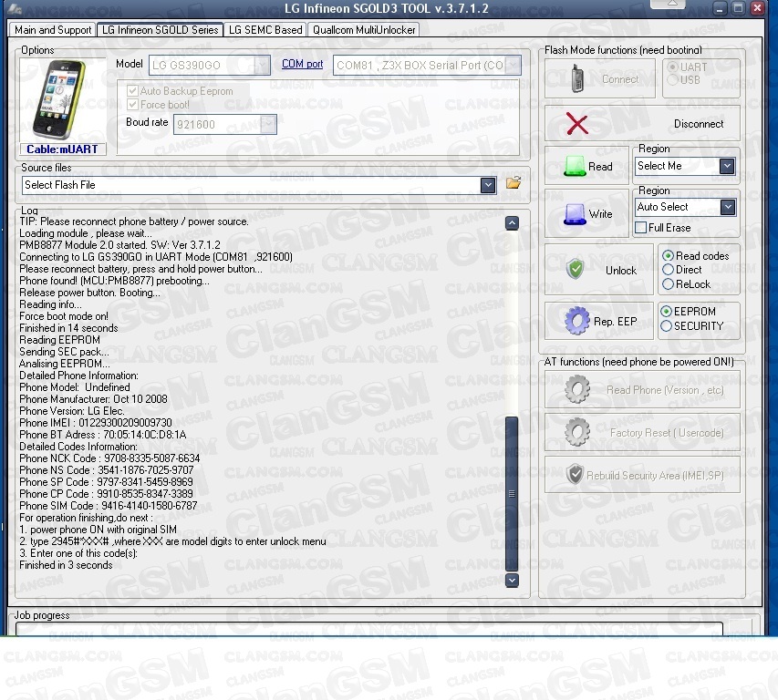The width and height of the screenshot is (778, 700).
Task: Click the Read button label
Action: (x=600, y=167)
